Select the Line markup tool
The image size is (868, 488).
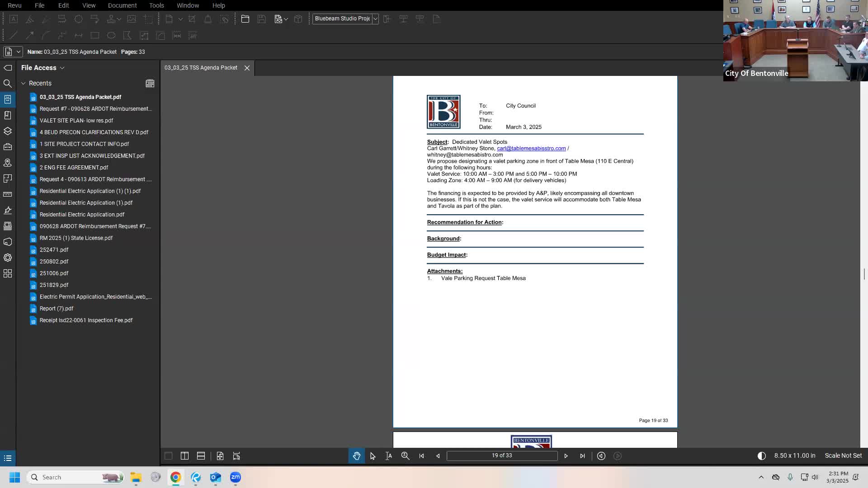[14, 35]
